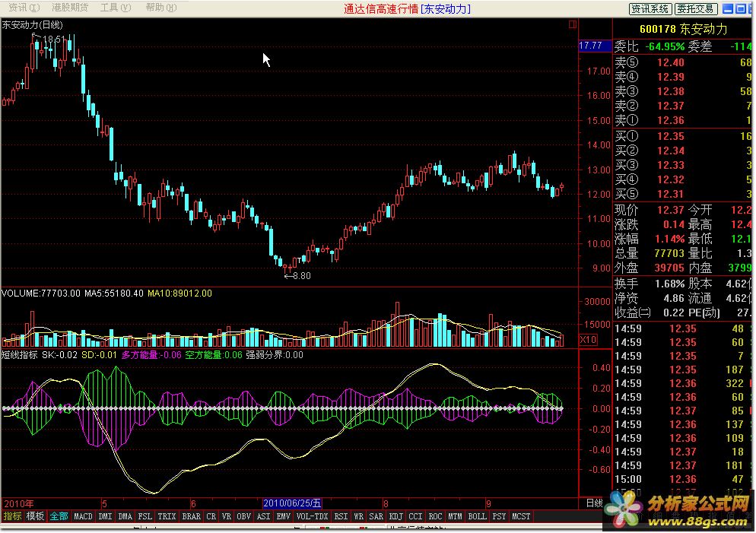Open the 帮助(H) menu
The height and width of the screenshot is (533, 756).
pyautogui.click(x=161, y=8)
